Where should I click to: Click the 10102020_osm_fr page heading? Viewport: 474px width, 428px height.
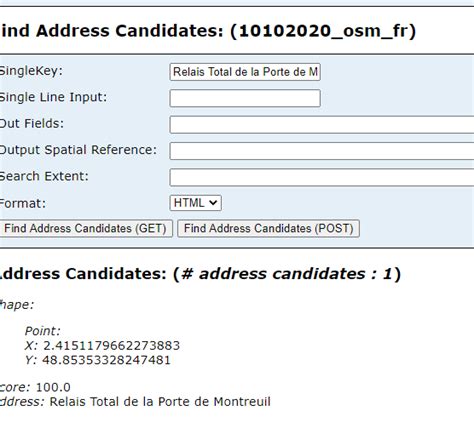(207, 31)
